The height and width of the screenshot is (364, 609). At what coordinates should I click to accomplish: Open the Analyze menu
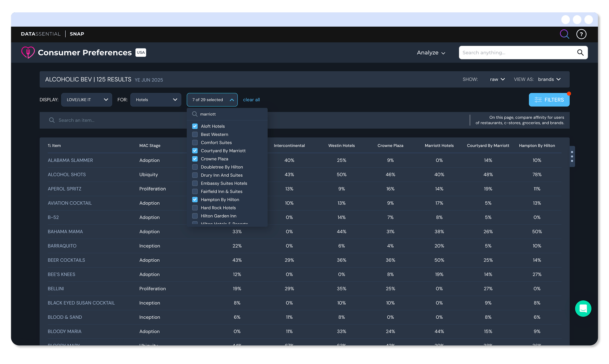pos(431,53)
